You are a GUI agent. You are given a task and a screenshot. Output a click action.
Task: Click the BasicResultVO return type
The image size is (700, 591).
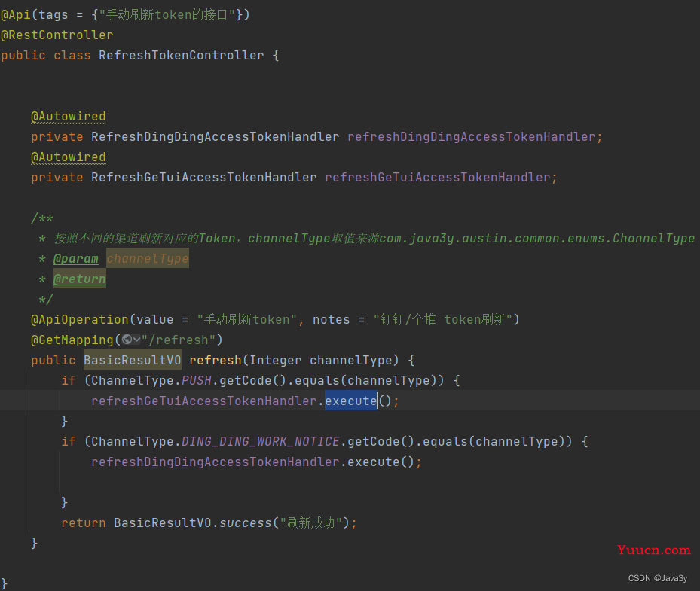(132, 360)
